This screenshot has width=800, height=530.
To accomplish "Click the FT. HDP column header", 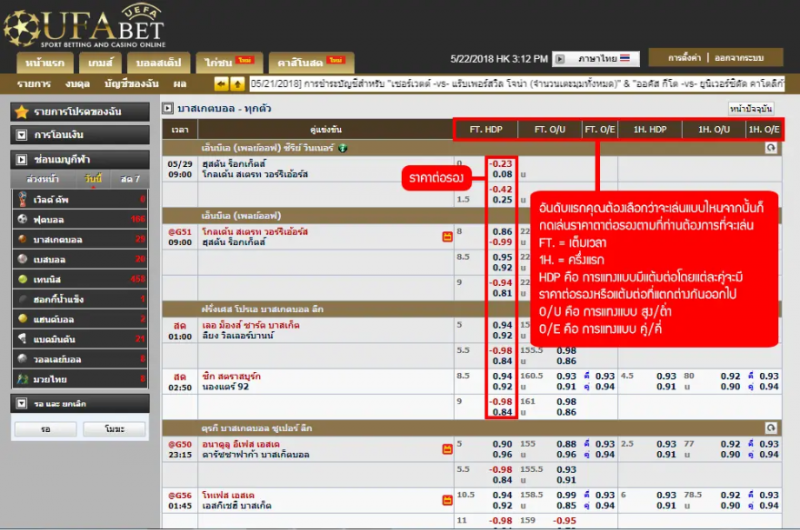I will pyautogui.click(x=486, y=130).
